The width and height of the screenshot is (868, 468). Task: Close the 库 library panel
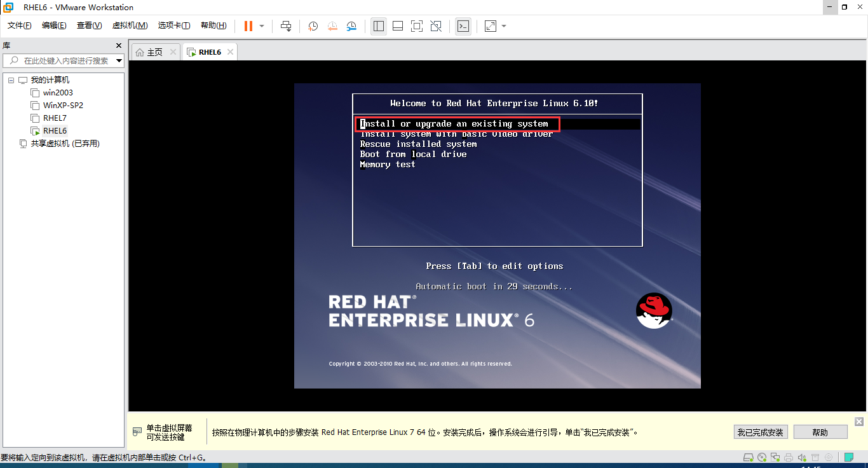118,46
